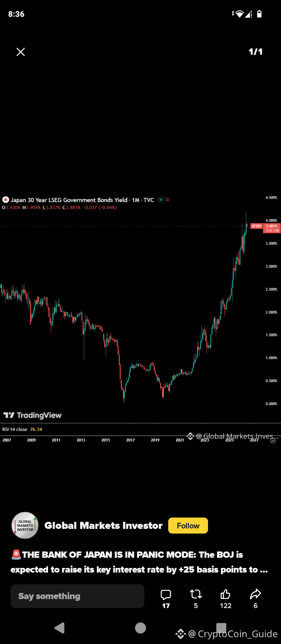Tap the Wi-Fi status icon
The width and height of the screenshot is (281, 644).
[239, 14]
